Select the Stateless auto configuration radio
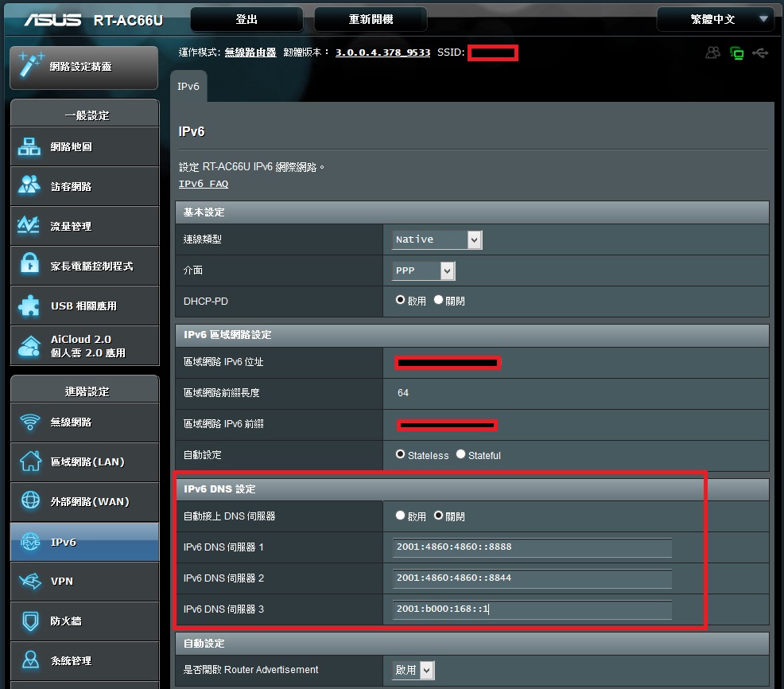The height and width of the screenshot is (689, 784). pyautogui.click(x=400, y=454)
